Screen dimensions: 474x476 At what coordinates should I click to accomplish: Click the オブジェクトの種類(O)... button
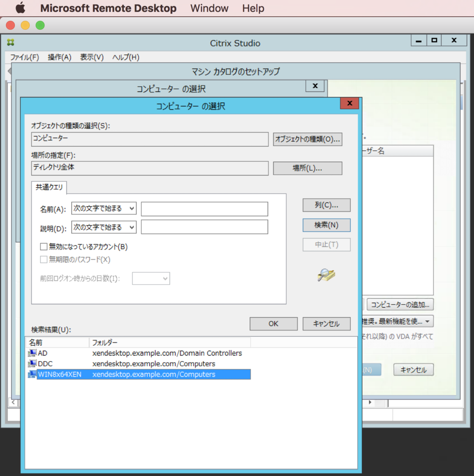point(307,139)
